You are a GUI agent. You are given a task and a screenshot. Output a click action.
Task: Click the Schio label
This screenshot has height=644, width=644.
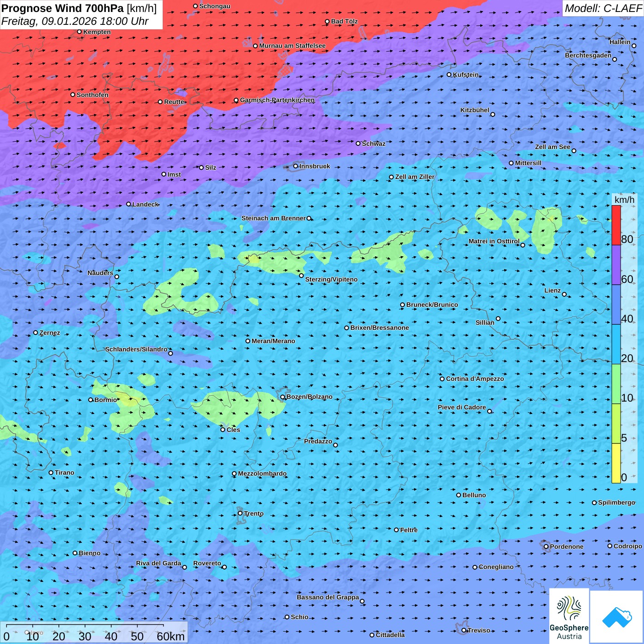(x=299, y=617)
